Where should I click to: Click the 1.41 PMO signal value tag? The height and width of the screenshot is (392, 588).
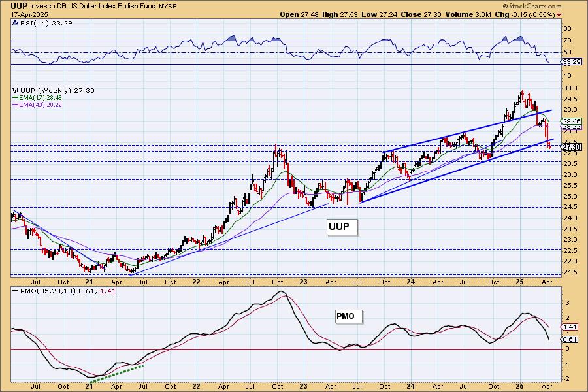pos(570,327)
